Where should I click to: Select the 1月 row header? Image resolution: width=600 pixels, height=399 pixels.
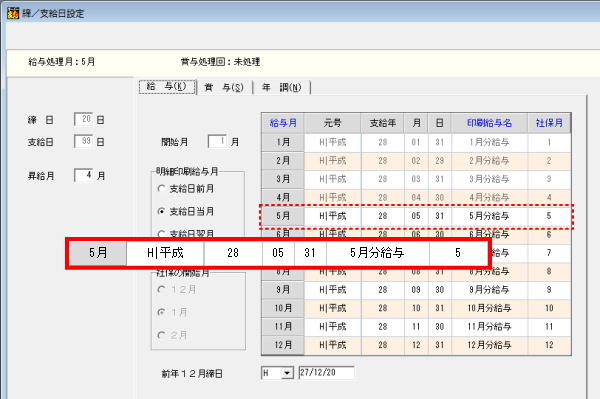point(283,142)
